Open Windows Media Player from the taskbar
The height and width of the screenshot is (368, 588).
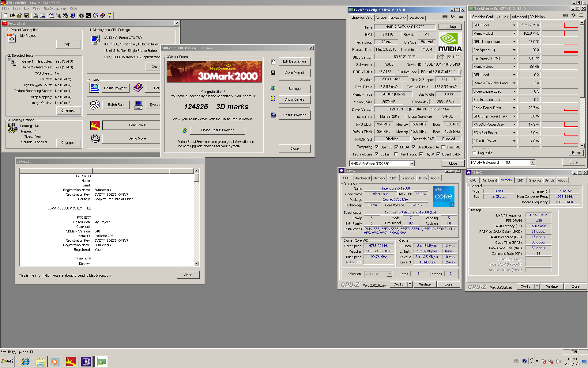coord(55,362)
